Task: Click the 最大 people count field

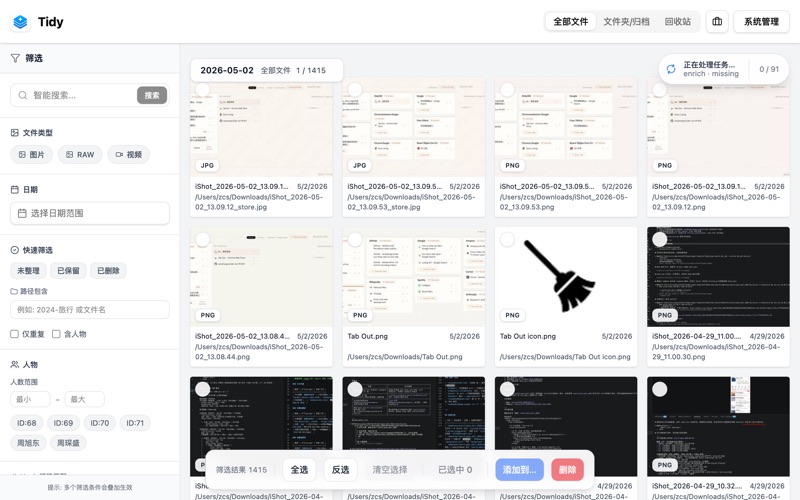Action: click(84, 399)
